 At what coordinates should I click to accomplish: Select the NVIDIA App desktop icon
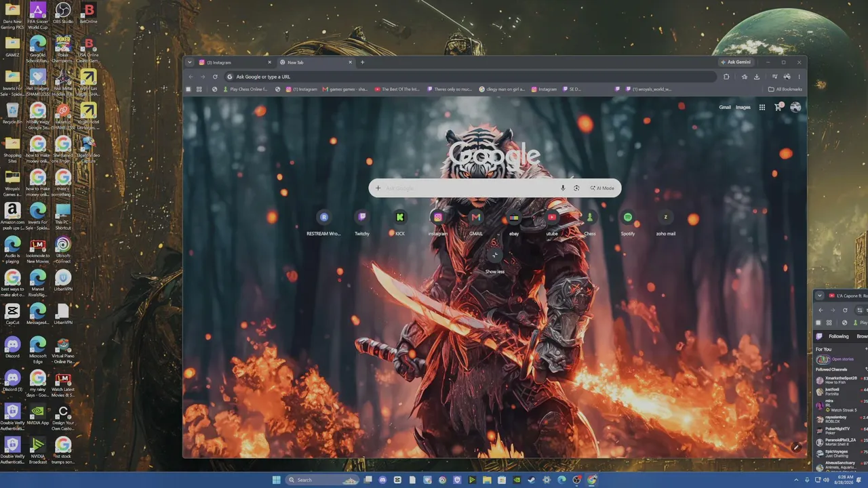coord(38,414)
